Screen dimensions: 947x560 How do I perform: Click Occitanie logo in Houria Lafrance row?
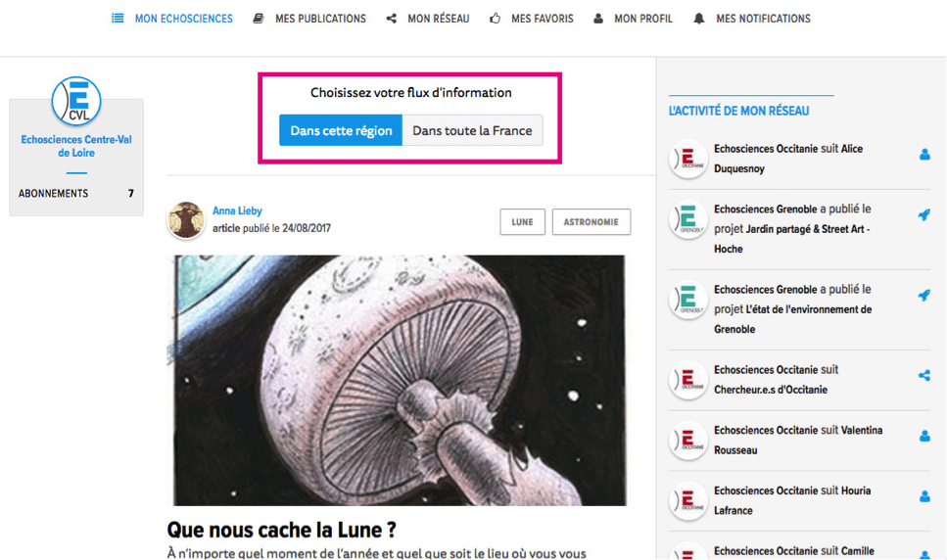click(x=687, y=500)
